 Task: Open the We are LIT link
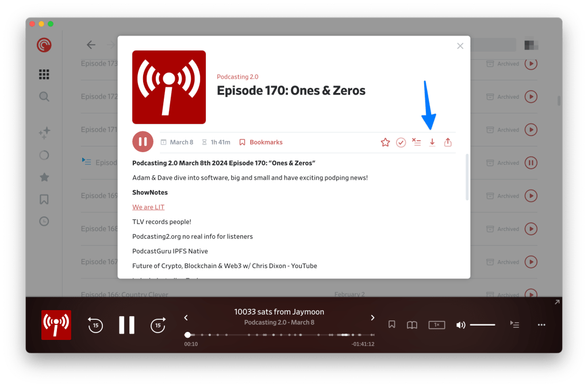tap(148, 207)
